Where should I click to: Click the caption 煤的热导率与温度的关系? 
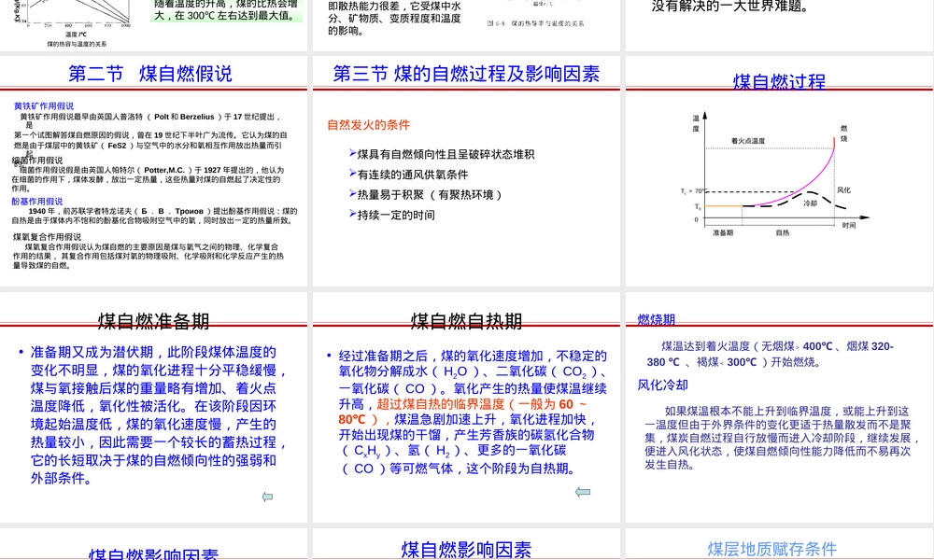click(x=547, y=24)
